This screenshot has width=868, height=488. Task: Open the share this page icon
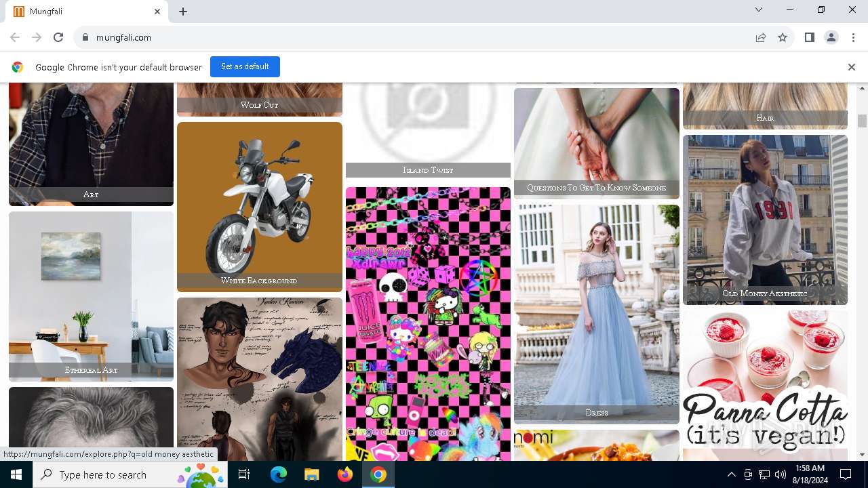click(x=761, y=37)
